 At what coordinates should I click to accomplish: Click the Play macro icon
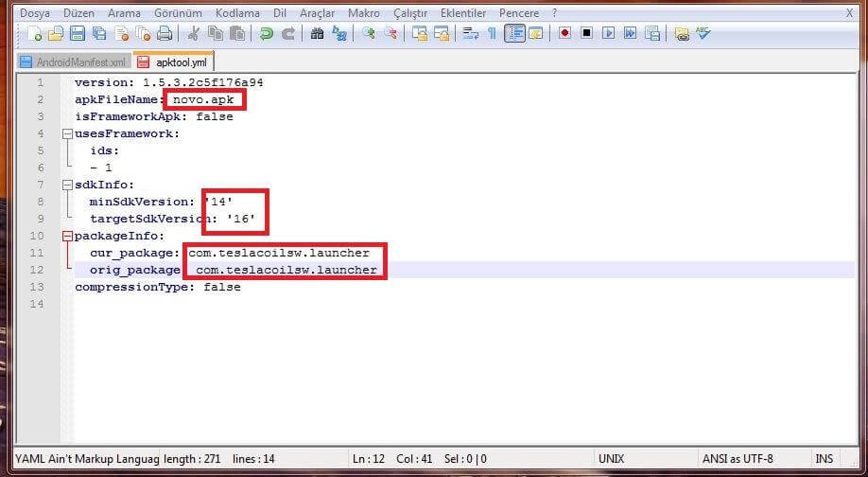point(608,34)
